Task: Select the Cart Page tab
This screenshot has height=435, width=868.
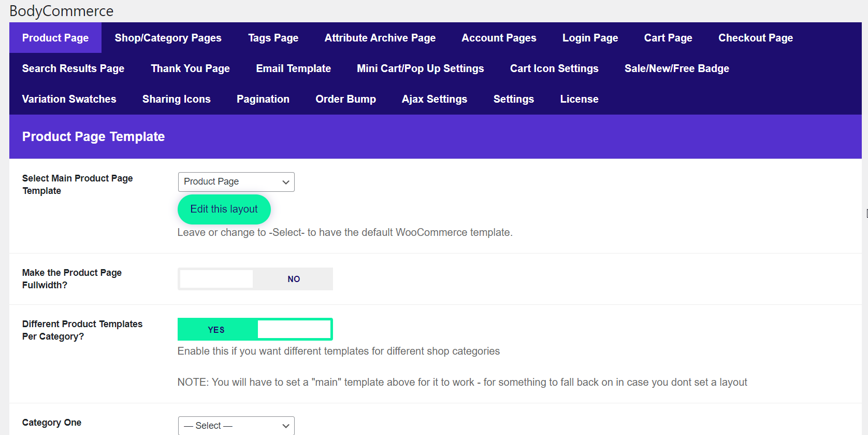Action: 668,38
